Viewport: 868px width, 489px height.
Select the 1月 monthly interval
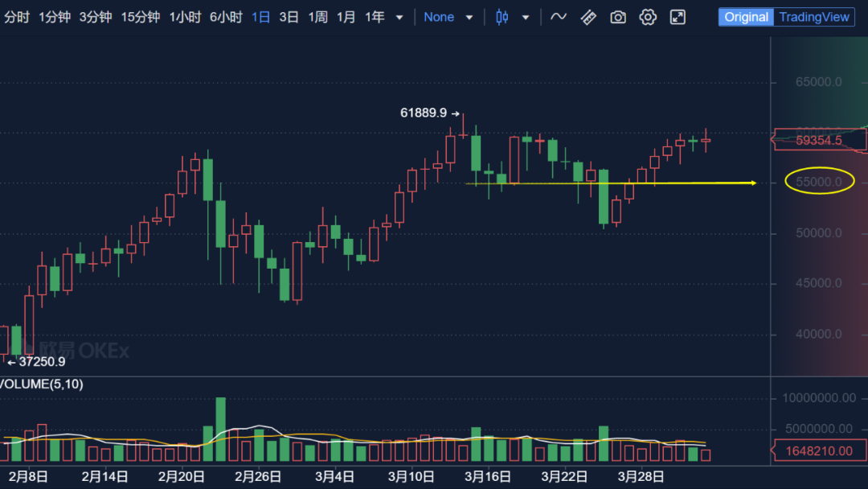[x=346, y=17]
